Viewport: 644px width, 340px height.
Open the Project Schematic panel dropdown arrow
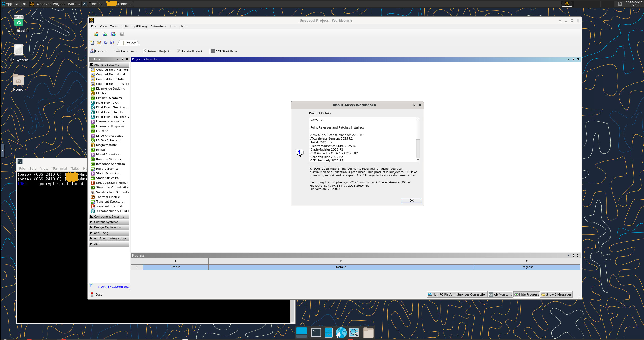[568, 59]
